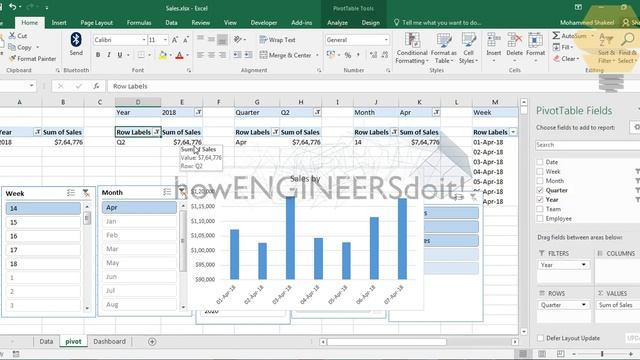This screenshot has width=640, height=360.
Task: Pick the yellow Fill Color button
Action: pos(163,55)
